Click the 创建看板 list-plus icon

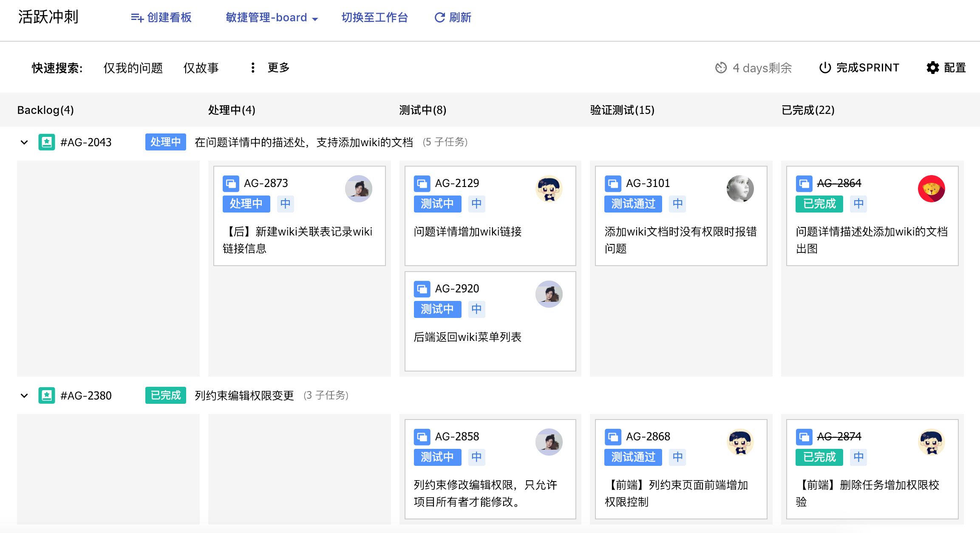click(x=137, y=17)
